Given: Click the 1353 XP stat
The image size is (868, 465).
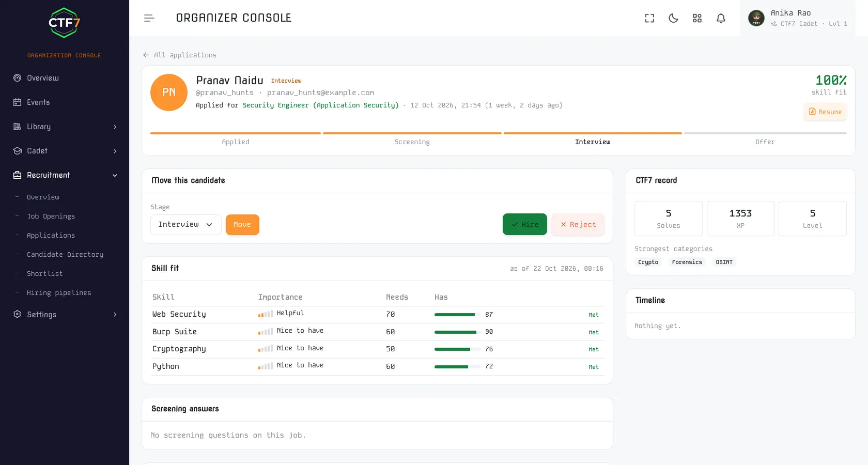Looking at the screenshot, I should click(x=740, y=219).
